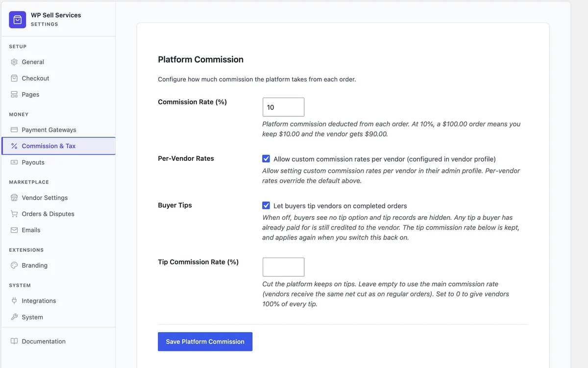
Task: Select Commission & Tax menu item
Action: pos(58,146)
